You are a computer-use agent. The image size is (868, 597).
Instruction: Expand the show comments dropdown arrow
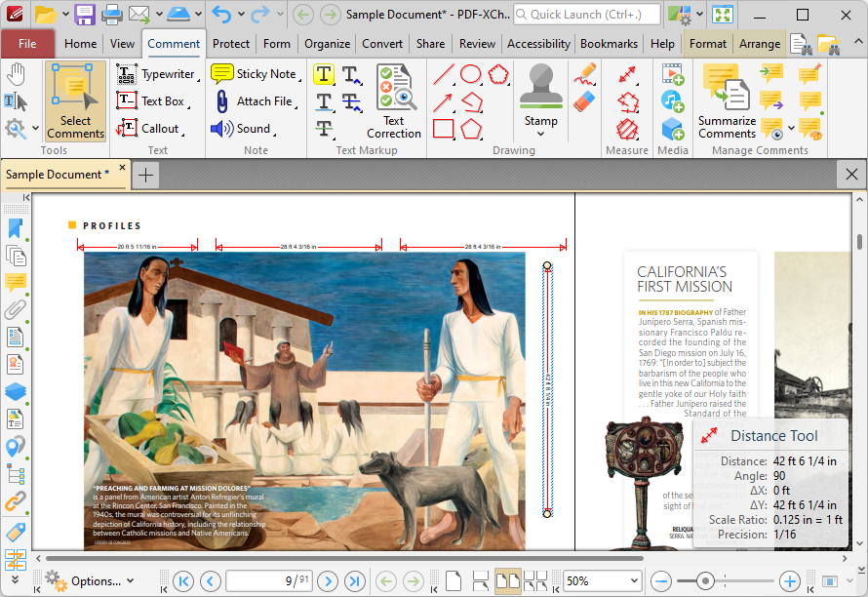coord(792,128)
